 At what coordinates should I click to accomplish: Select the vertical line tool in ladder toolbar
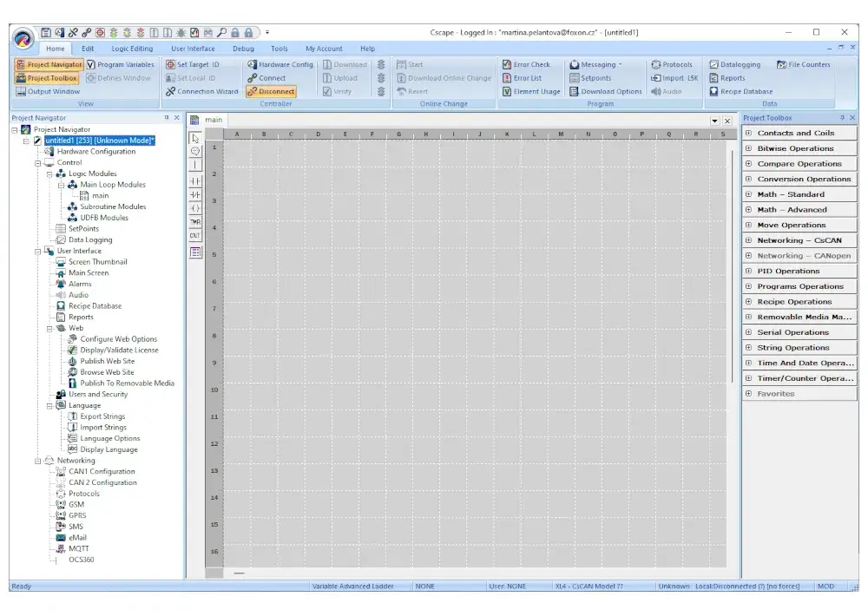[195, 165]
